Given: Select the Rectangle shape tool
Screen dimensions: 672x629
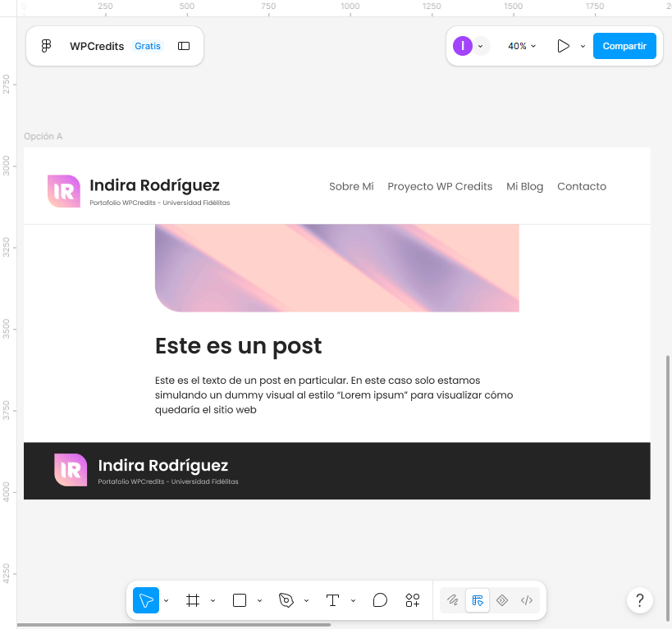Looking at the screenshot, I should (x=239, y=599).
